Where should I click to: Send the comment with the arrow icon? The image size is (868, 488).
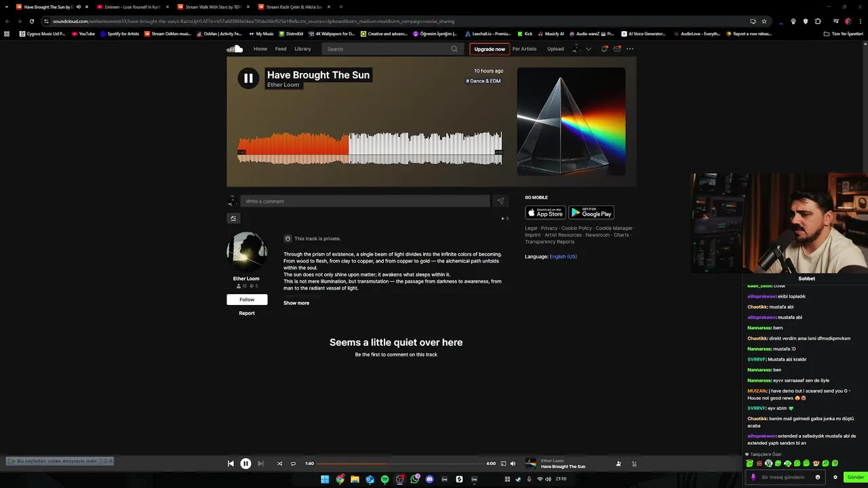click(500, 201)
